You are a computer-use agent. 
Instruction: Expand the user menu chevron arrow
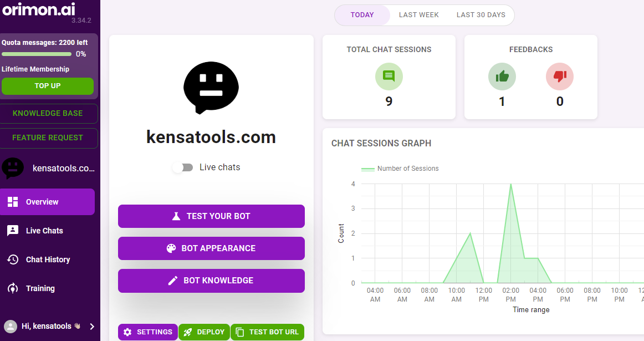point(92,326)
